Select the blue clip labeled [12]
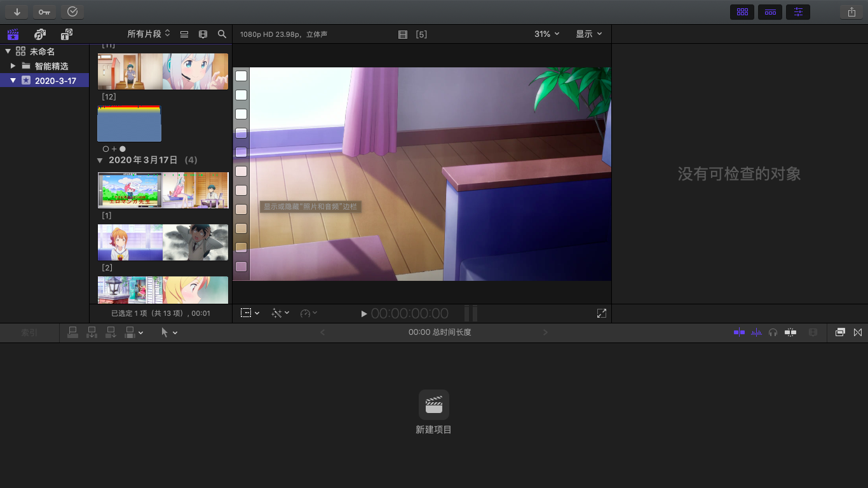868x488 pixels. [x=129, y=123]
